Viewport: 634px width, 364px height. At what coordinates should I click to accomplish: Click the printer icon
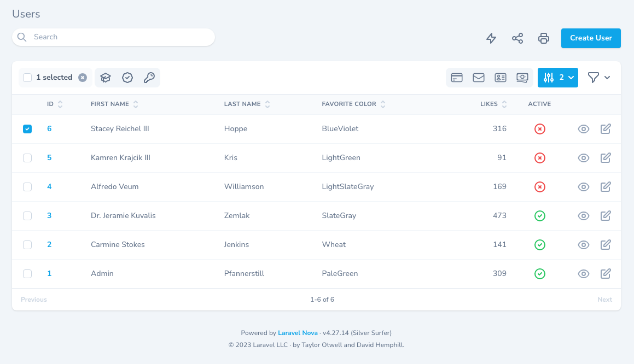[x=543, y=38]
